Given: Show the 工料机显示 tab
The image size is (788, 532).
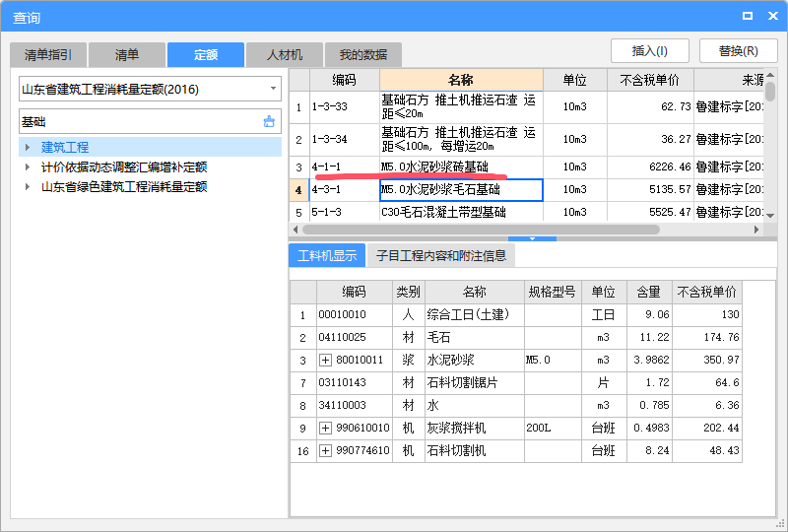Looking at the screenshot, I should (x=327, y=255).
